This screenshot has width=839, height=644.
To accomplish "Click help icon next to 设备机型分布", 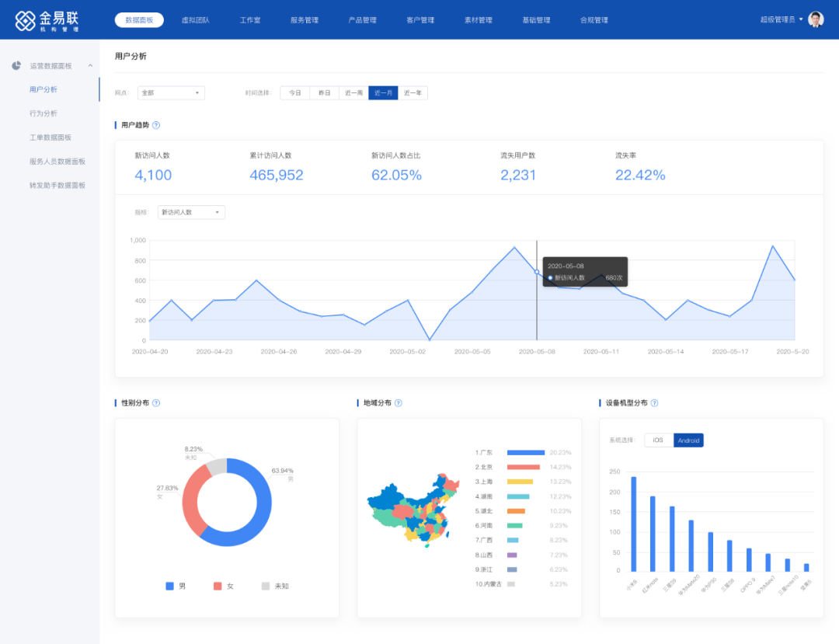I will tap(654, 403).
